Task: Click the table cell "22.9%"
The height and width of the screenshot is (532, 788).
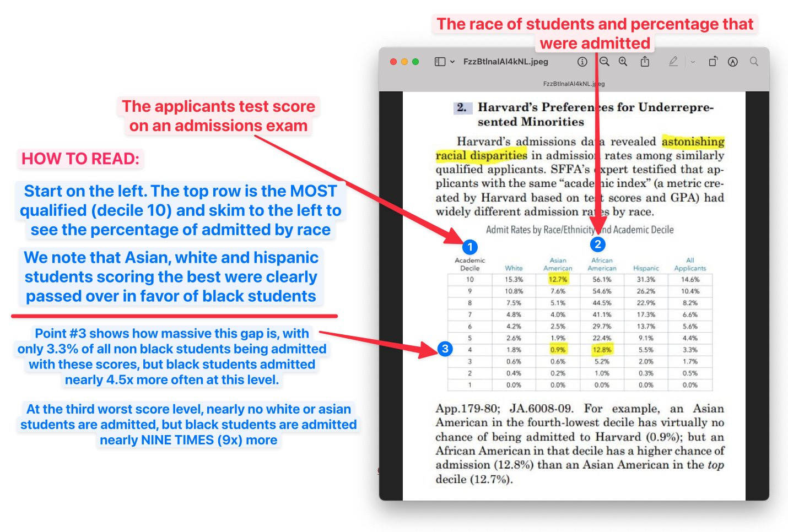Action: coord(646,303)
